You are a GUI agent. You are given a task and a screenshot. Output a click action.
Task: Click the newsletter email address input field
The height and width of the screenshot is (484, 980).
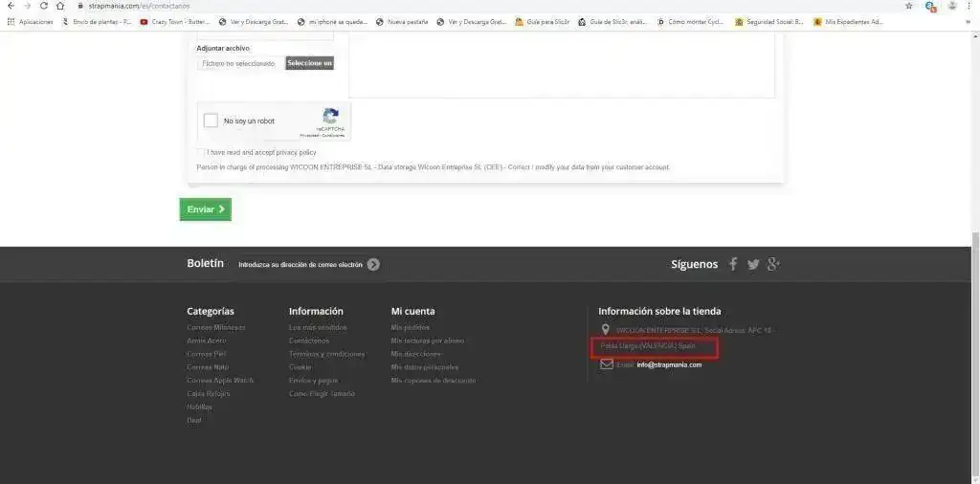pos(301,265)
